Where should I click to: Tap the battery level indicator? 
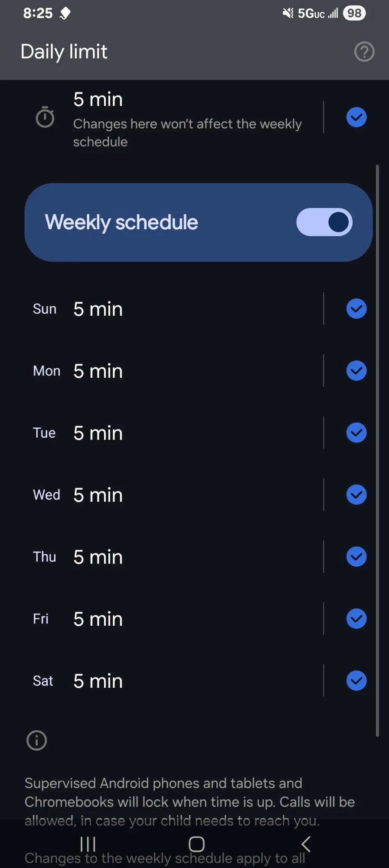(x=354, y=13)
